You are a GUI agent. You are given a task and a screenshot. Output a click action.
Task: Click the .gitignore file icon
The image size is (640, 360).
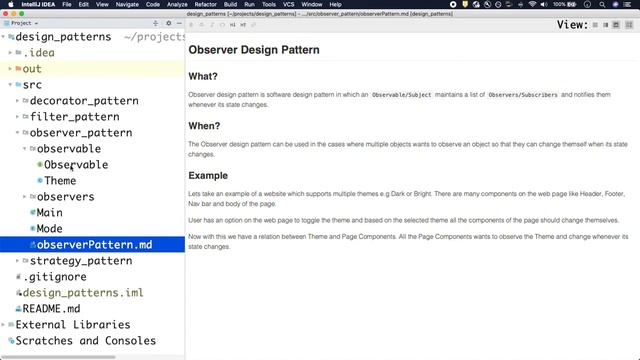(18, 277)
